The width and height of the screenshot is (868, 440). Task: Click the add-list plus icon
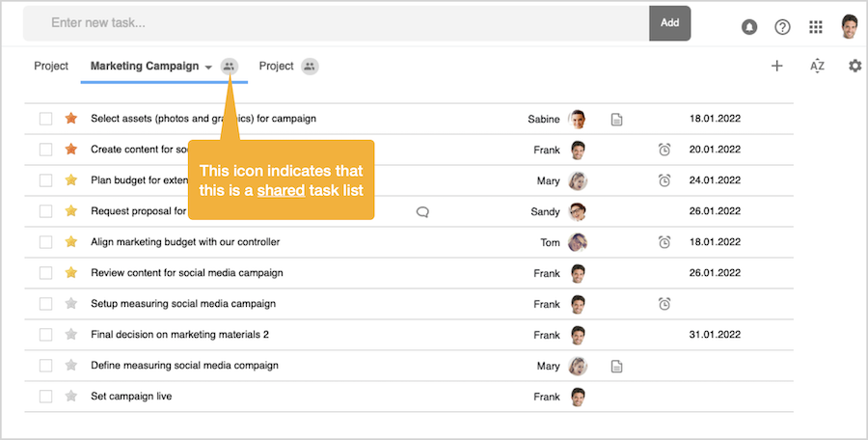coord(776,66)
